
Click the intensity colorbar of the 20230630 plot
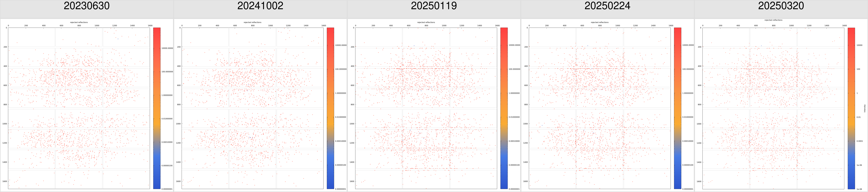pos(157,108)
